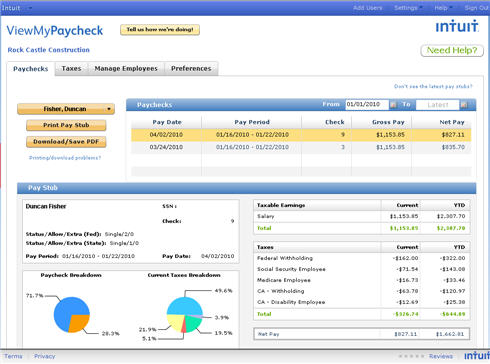Open the Reviews link in footer
Viewport: 490px width, 364px height.
click(x=441, y=356)
